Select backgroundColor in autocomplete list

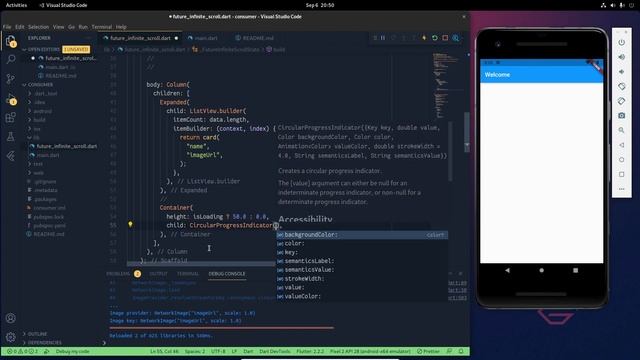click(362, 235)
